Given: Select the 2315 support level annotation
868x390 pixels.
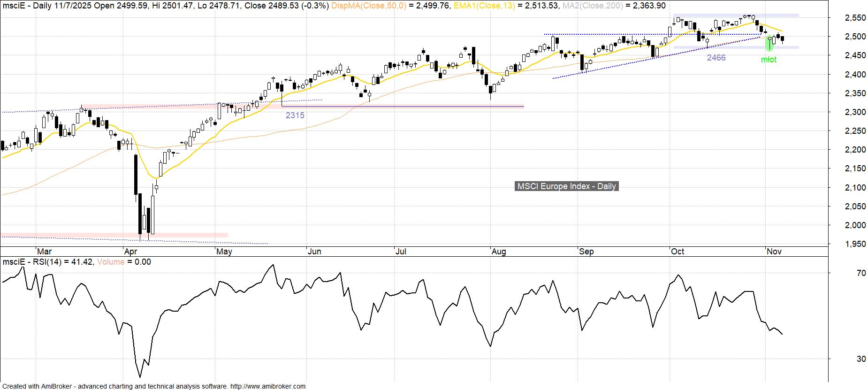Looking at the screenshot, I should pos(295,115).
